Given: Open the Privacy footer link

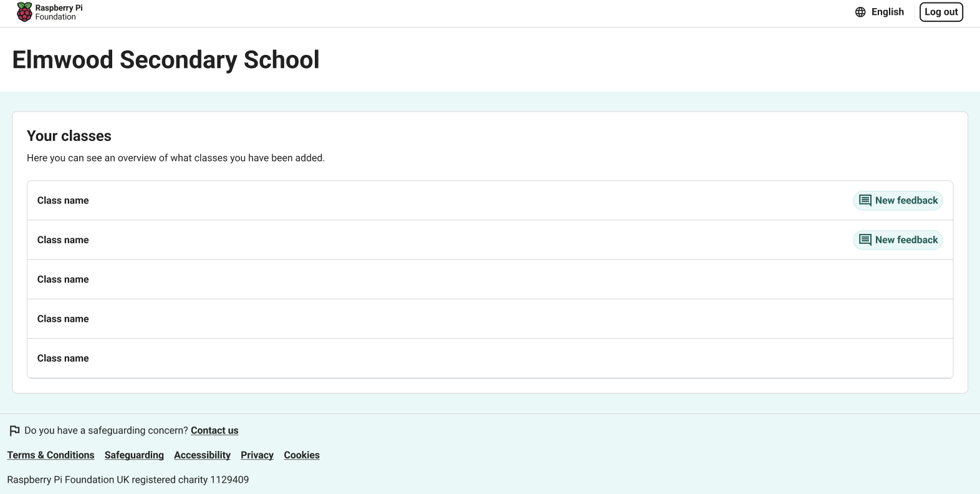Looking at the screenshot, I should tap(257, 455).
